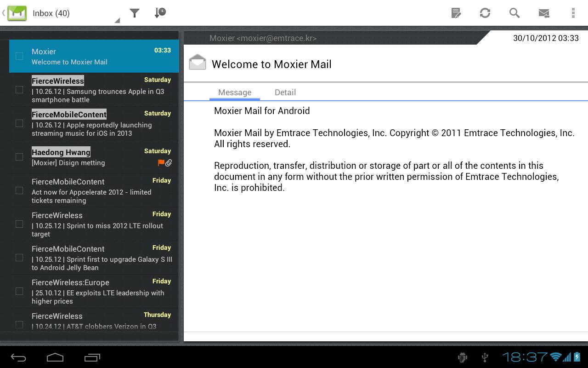
Task: Tap the system clock showing 18:37
Action: (525, 357)
